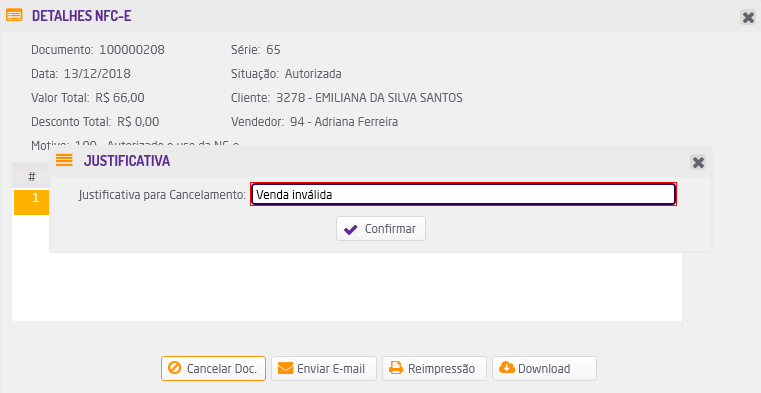
Task: Click the printer icon on Reimpressão
Action: point(396,368)
